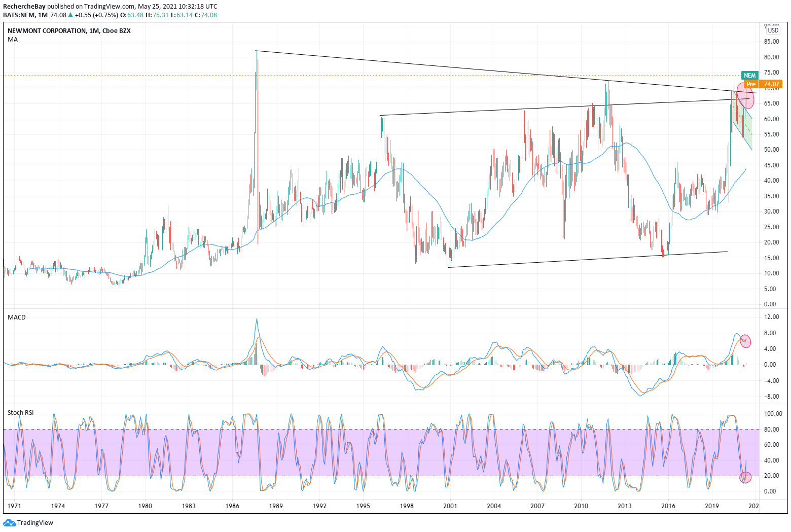The height and width of the screenshot is (532, 791).
Task: Click the USD currency label
Action: [x=773, y=30]
